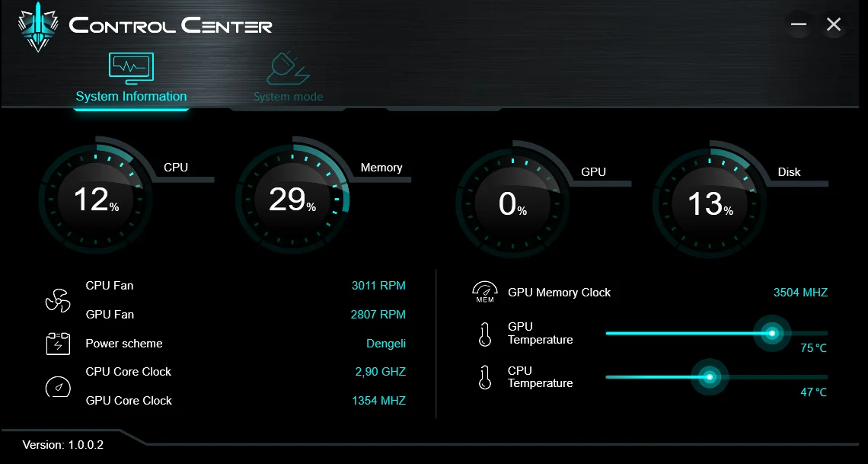Click the 2,90 GHZ CPU clock value
868x464 pixels.
(380, 372)
